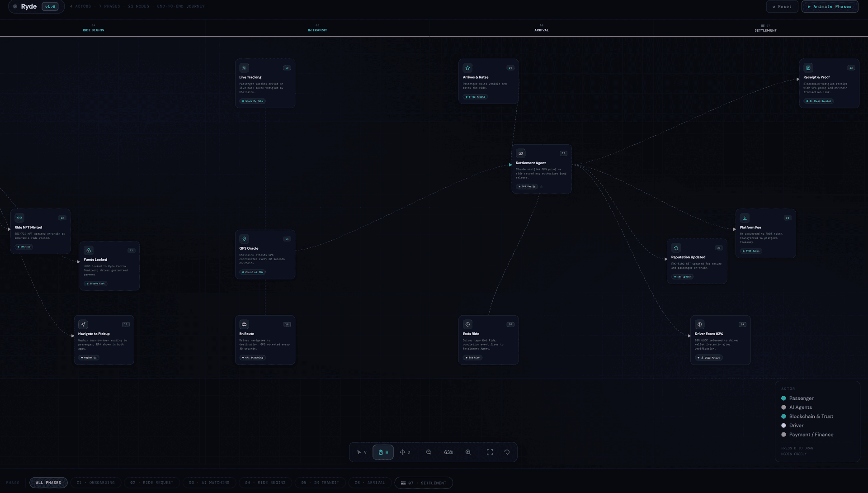The image size is (868, 493).
Task: Filter to 05 In Transit phase
Action: click(320, 483)
